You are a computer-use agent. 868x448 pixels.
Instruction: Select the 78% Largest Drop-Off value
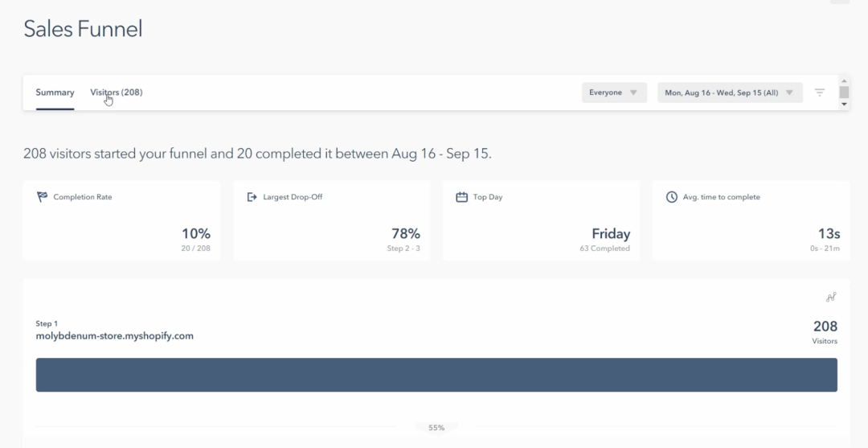406,234
